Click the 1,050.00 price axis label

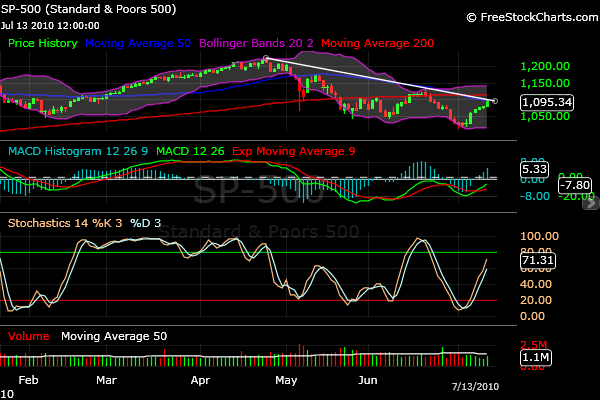point(545,116)
